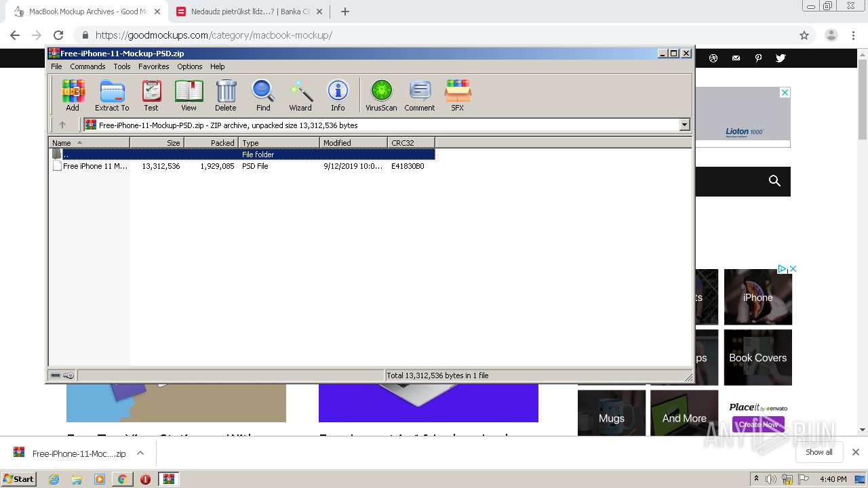
Task: Expand the archive path dropdown
Action: [684, 125]
